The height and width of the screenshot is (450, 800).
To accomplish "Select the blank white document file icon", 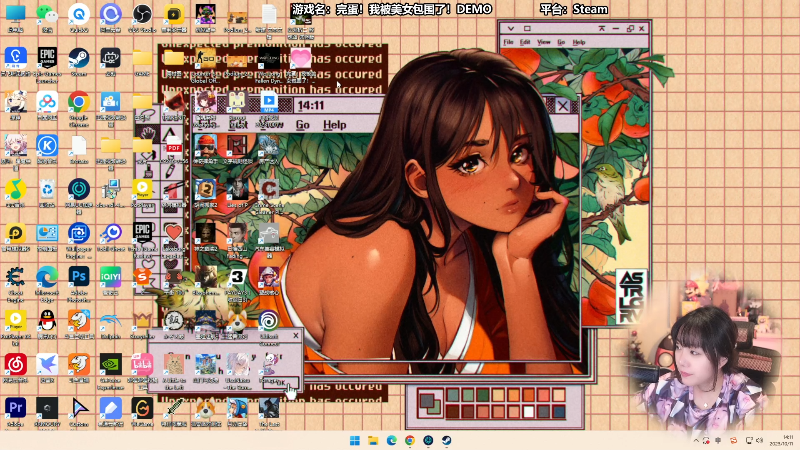I will click(79, 145).
